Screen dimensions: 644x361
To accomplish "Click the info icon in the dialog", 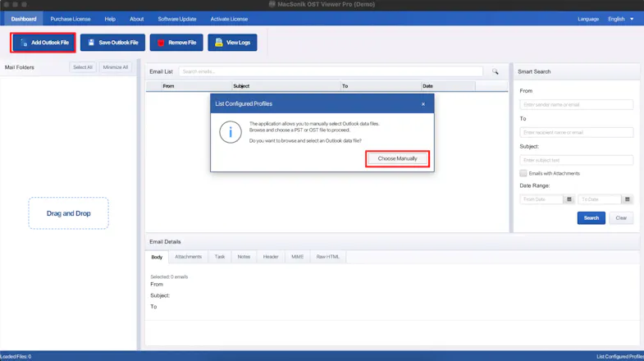I will 231,132.
